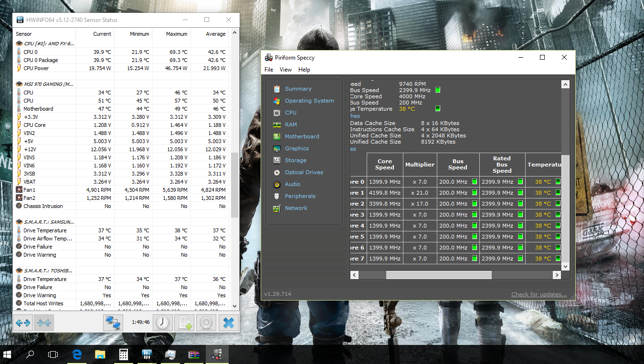Start sensor logging with spreadsheet plus icon
Image resolution: width=644 pixels, height=364 pixels.
coord(185,323)
